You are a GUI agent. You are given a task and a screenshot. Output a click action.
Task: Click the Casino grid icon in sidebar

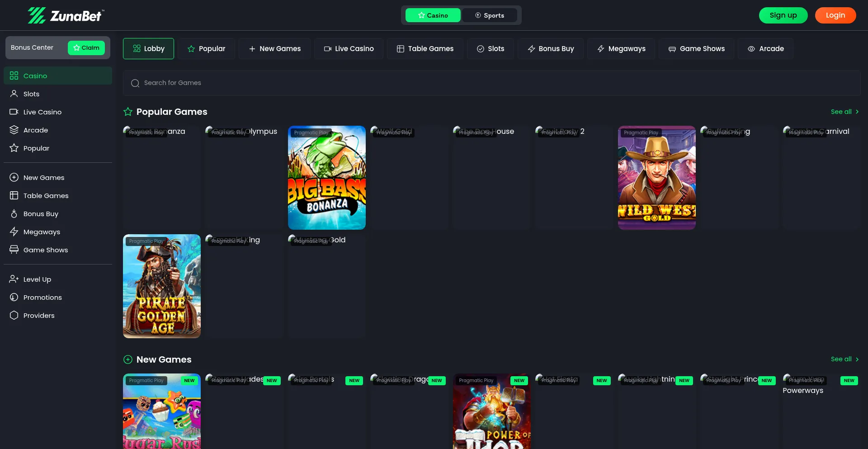pyautogui.click(x=14, y=76)
